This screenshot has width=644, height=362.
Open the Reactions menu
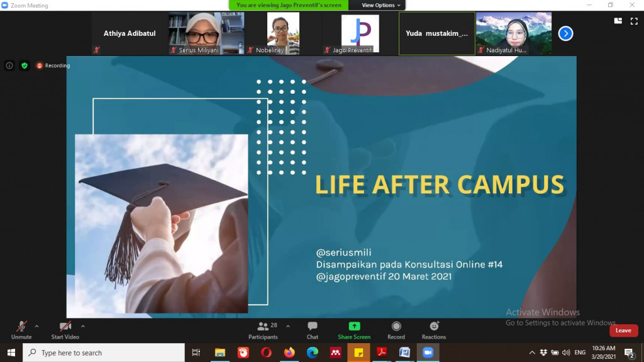coord(434,331)
